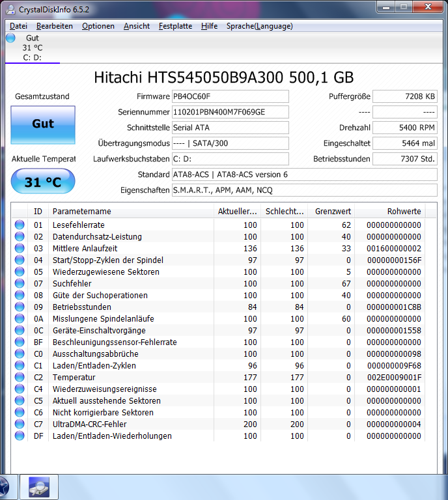The image size is (448, 500).
Task: Click status orb for UltraDMA-CRC-Fehler row
Action: pyautogui.click(x=20, y=424)
